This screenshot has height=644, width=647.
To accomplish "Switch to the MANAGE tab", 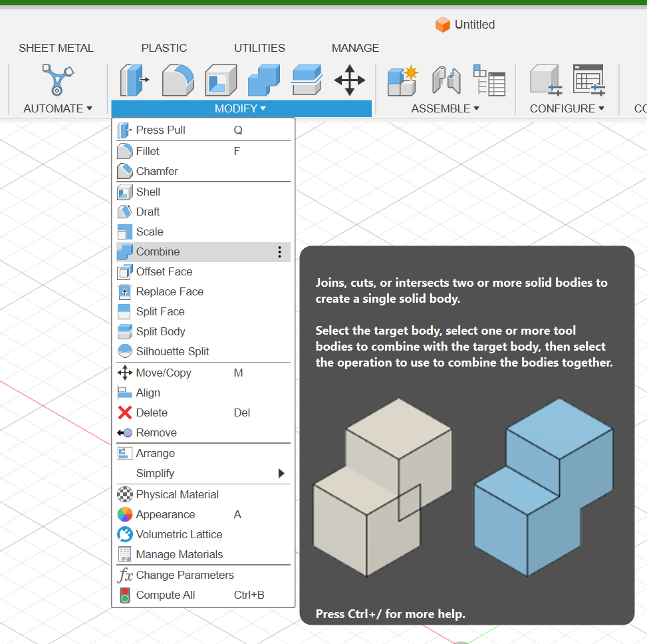I will pos(355,48).
